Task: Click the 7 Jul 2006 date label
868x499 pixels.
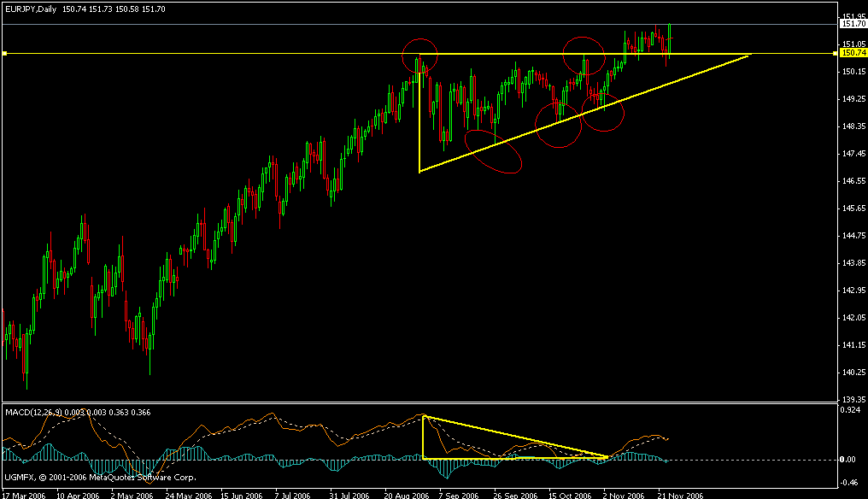Action: point(293,495)
